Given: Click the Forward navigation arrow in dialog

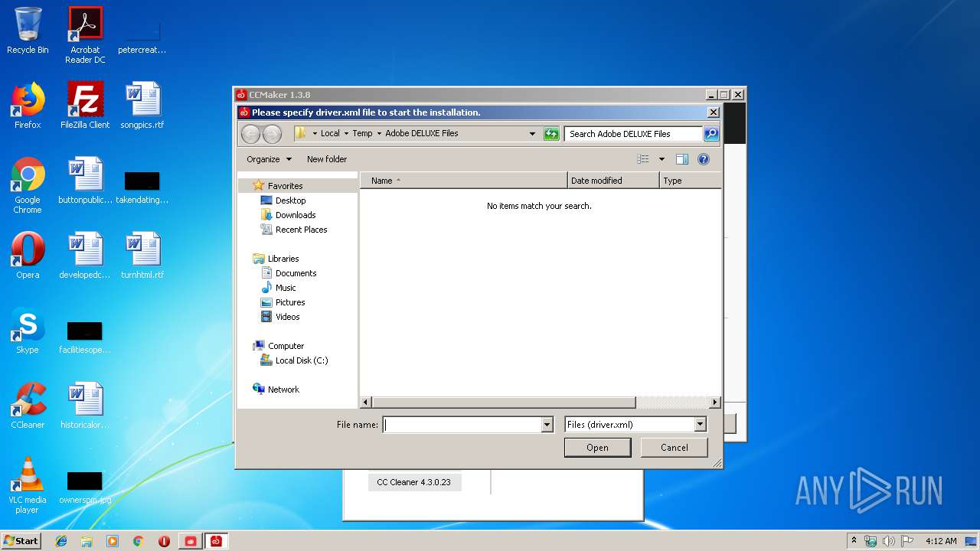Looking at the screenshot, I should [x=272, y=134].
